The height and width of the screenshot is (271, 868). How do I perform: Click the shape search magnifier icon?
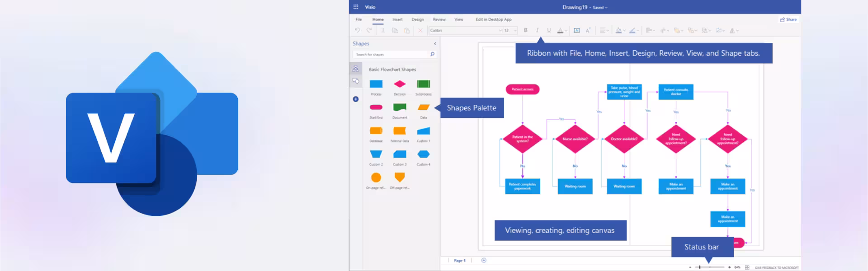432,54
